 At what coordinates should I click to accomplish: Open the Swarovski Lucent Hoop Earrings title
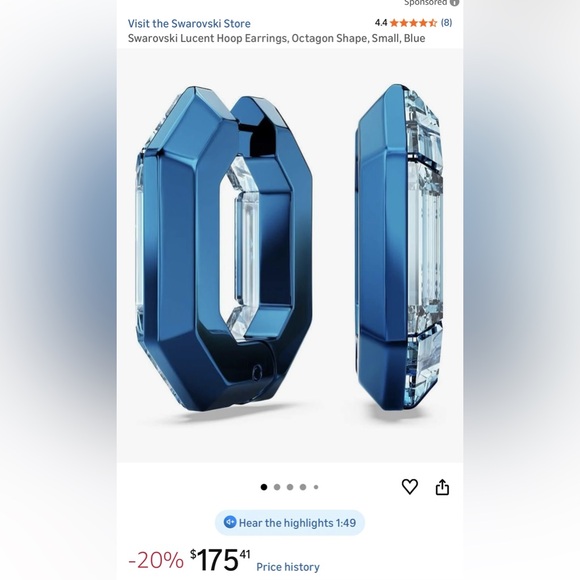276,38
